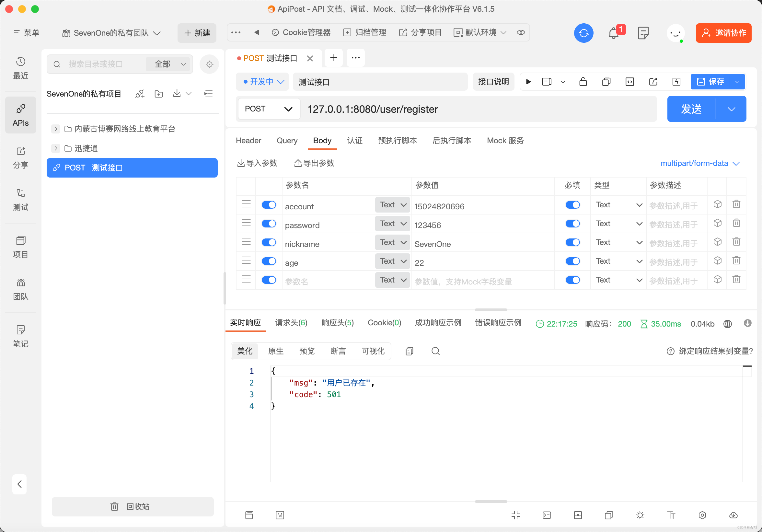Click the new folder icon in the project panel

click(x=159, y=94)
